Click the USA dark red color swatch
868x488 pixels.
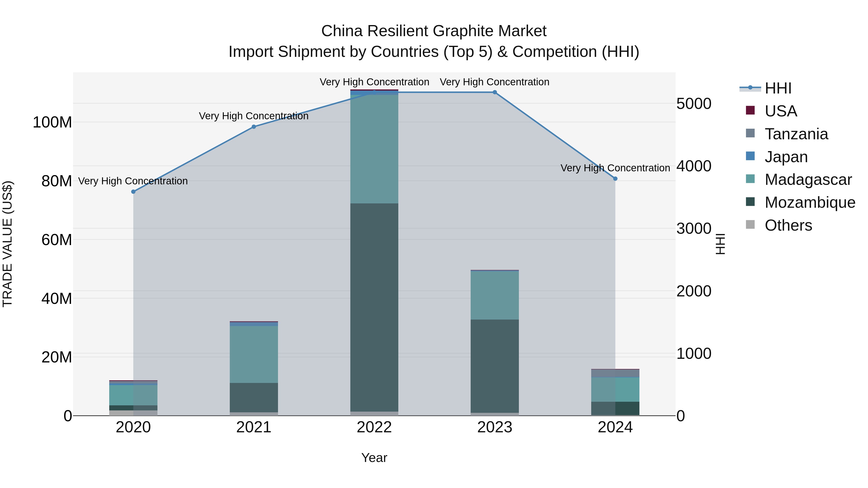(x=750, y=110)
